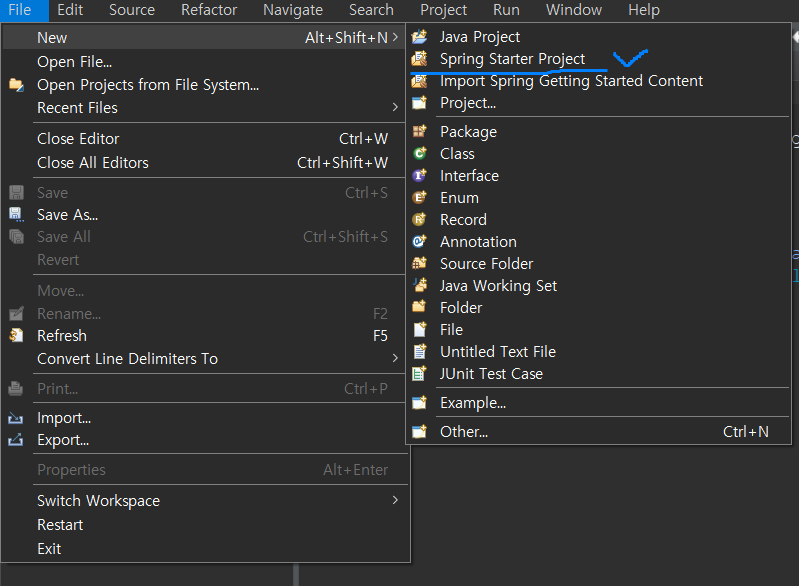Image resolution: width=799 pixels, height=586 pixels.
Task: Open the Navigate menu
Action: [293, 10]
